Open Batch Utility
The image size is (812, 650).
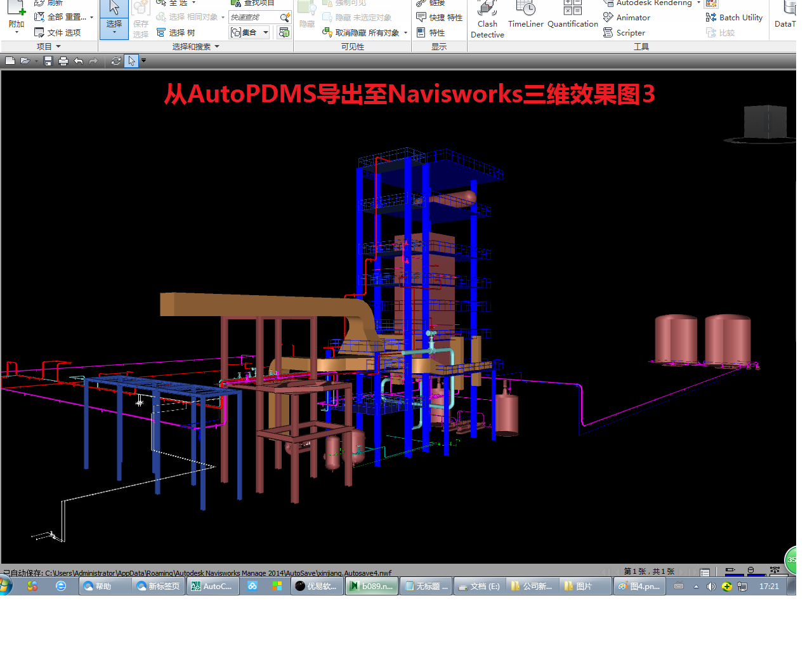[x=734, y=17]
